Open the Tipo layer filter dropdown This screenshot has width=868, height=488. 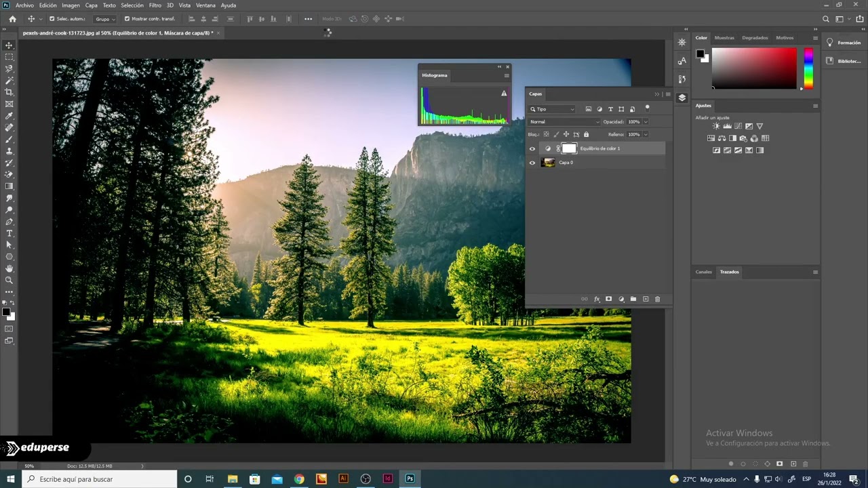552,109
